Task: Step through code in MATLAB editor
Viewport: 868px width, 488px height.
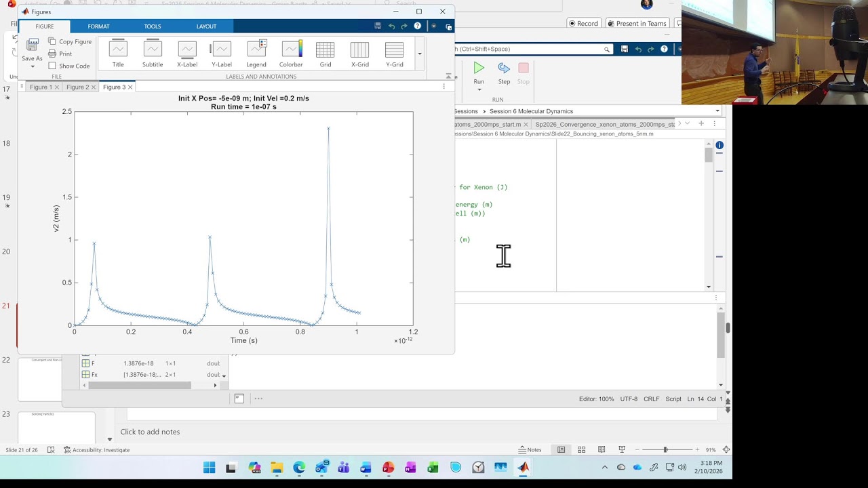Action: point(504,73)
